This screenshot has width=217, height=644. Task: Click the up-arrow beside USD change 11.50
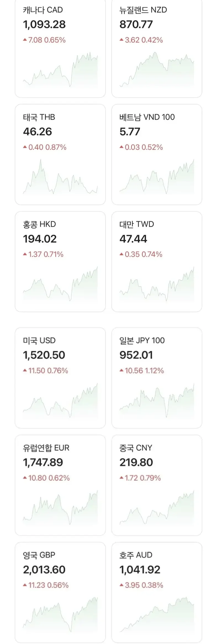(25, 371)
